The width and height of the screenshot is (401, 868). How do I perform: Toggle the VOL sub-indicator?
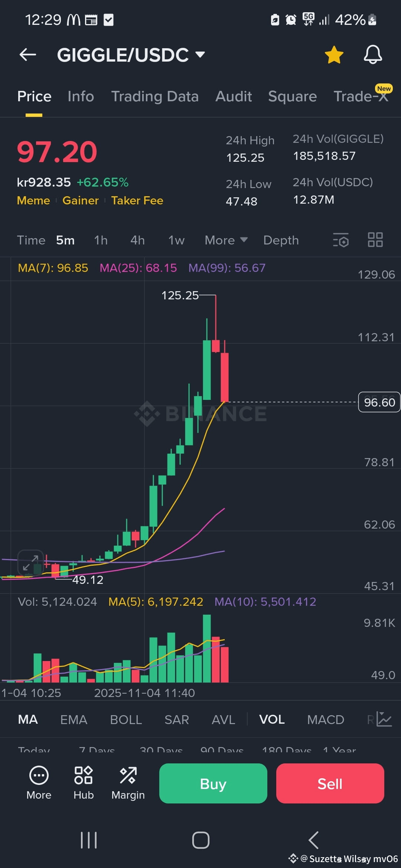pyautogui.click(x=272, y=720)
